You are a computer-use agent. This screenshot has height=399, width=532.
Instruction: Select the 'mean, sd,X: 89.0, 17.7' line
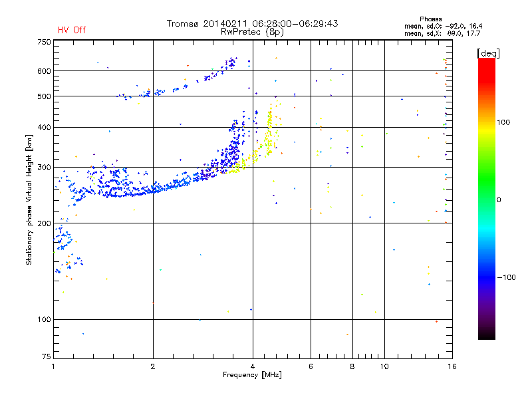point(442,33)
